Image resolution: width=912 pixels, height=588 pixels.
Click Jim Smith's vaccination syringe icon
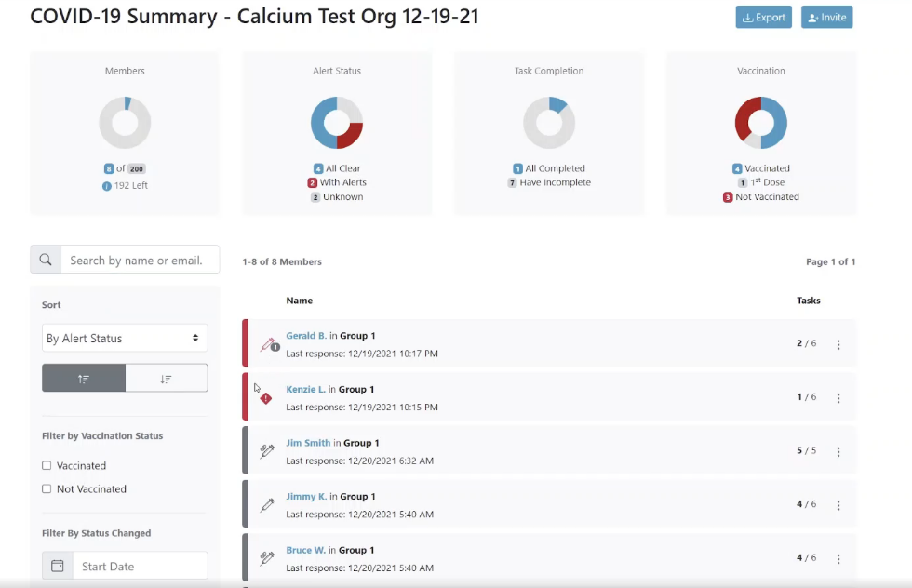pyautogui.click(x=267, y=451)
